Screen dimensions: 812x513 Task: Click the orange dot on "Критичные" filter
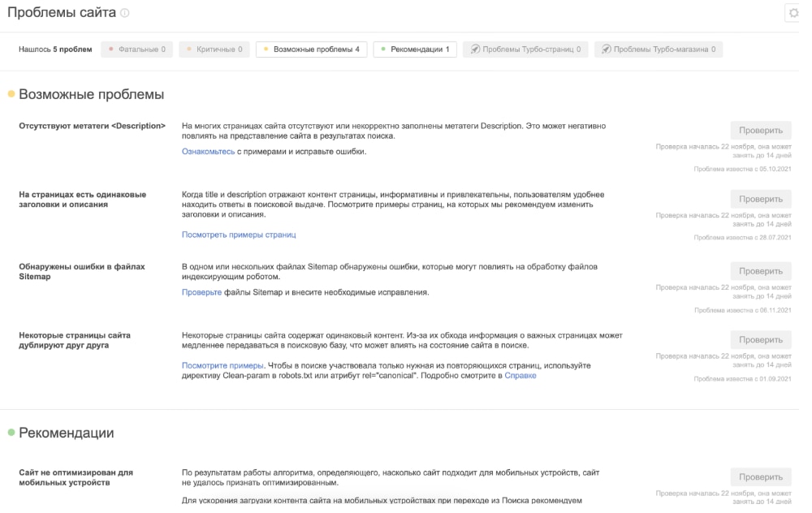pos(189,49)
